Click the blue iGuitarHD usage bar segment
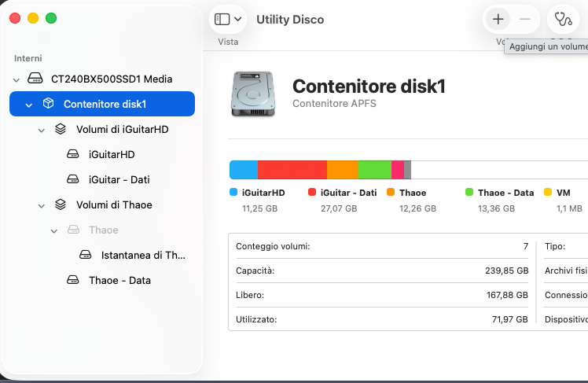 (x=244, y=170)
